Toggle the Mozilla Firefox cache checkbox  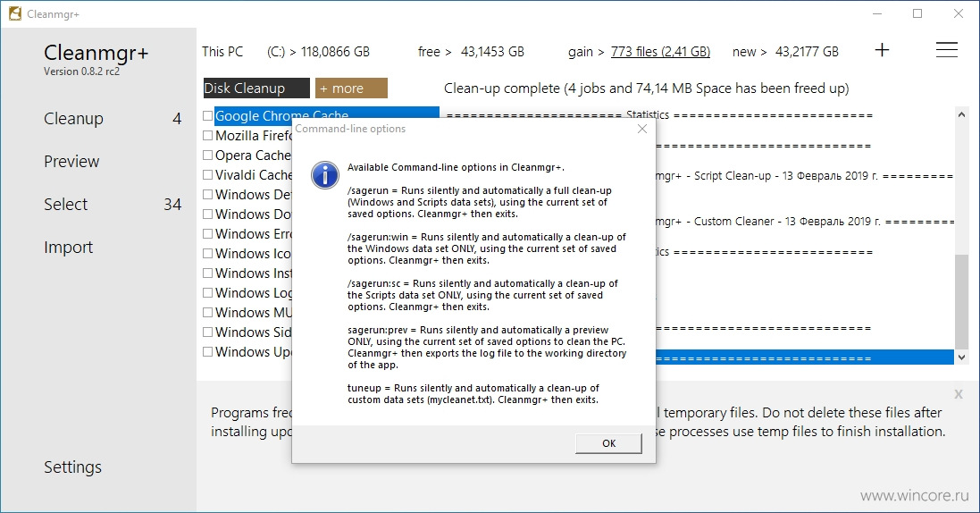207,135
